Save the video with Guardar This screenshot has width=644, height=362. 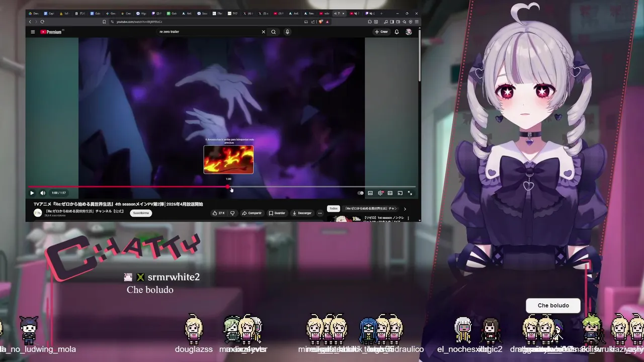[277, 213]
